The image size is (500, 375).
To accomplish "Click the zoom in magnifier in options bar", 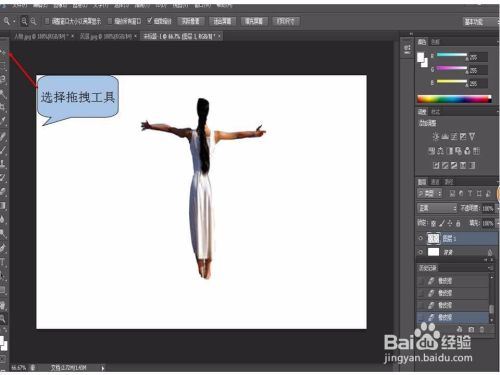I will pyautogui.click(x=24, y=21).
